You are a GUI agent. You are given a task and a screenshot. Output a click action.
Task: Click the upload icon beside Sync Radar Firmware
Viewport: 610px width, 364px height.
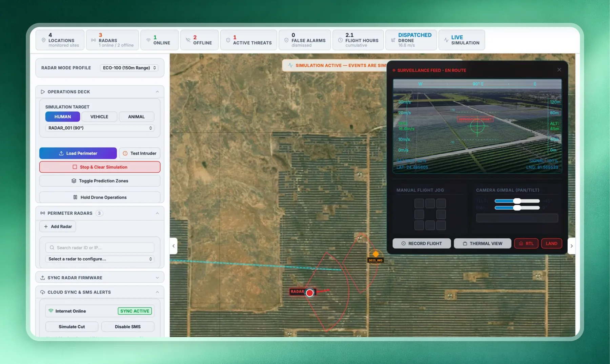coord(43,278)
